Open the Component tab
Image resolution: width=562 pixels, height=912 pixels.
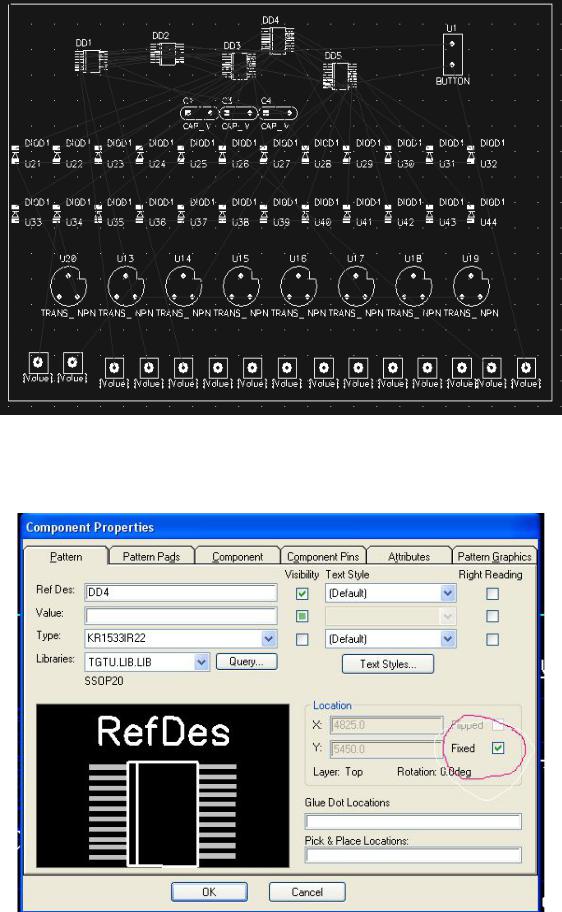pos(237,557)
